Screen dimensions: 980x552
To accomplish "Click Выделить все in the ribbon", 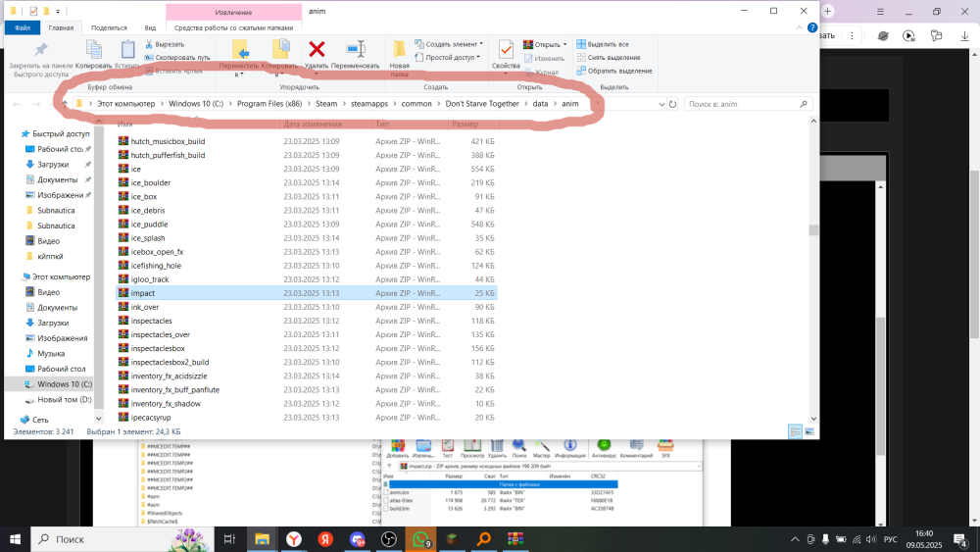I will (603, 44).
